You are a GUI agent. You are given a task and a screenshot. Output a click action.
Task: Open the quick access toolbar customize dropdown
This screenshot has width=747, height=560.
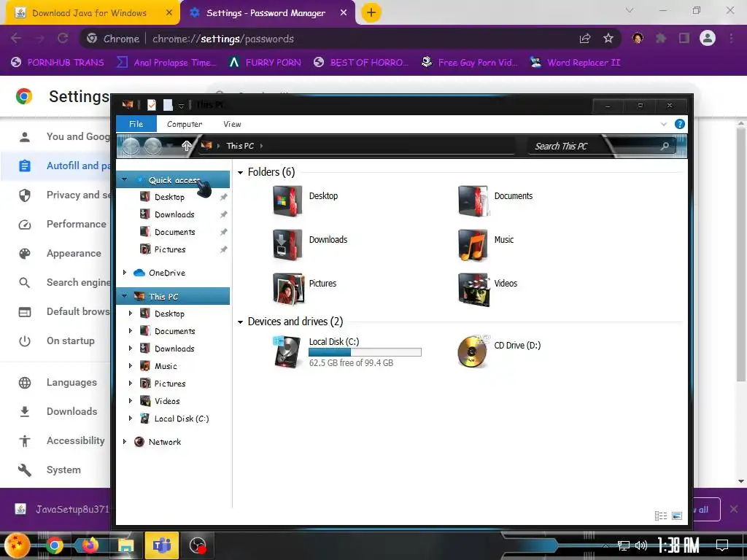point(181,106)
